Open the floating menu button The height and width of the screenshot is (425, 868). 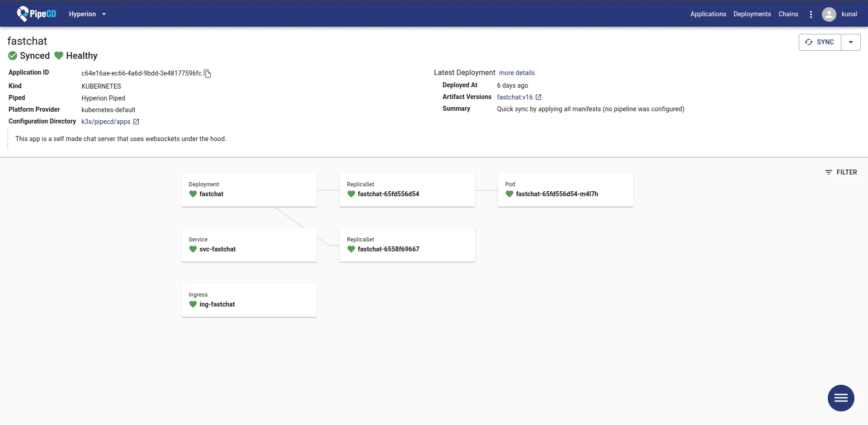841,398
